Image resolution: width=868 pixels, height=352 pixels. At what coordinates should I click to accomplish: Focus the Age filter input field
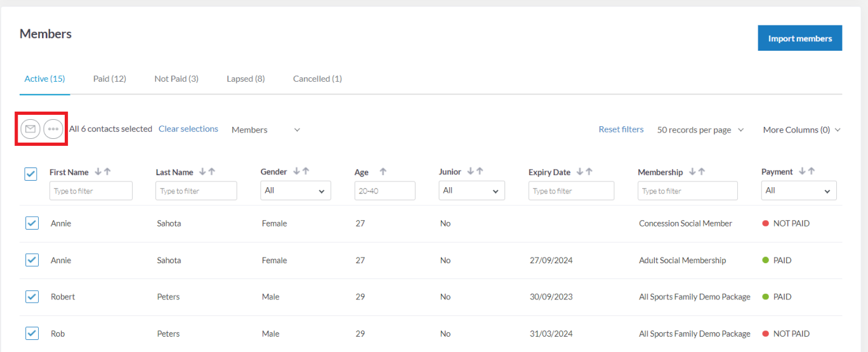pos(385,191)
